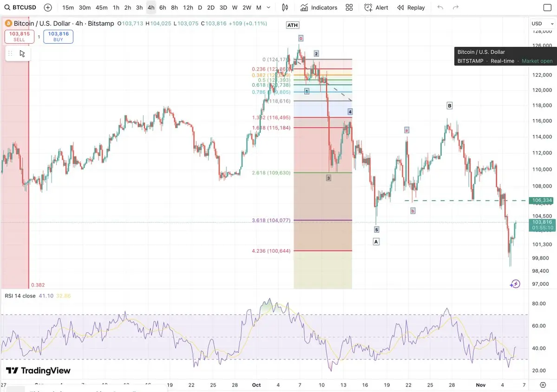
Task: Choose the 12h interval
Action: pos(188,7)
